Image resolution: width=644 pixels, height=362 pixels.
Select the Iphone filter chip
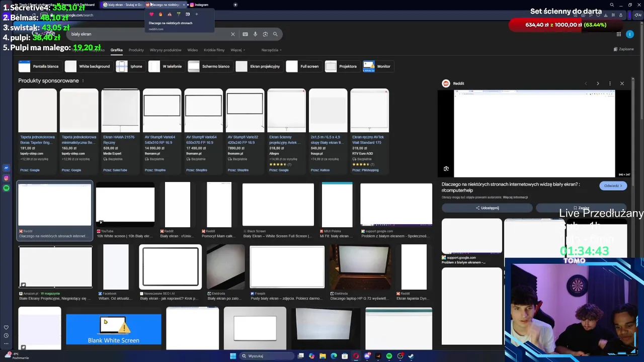tap(130, 66)
